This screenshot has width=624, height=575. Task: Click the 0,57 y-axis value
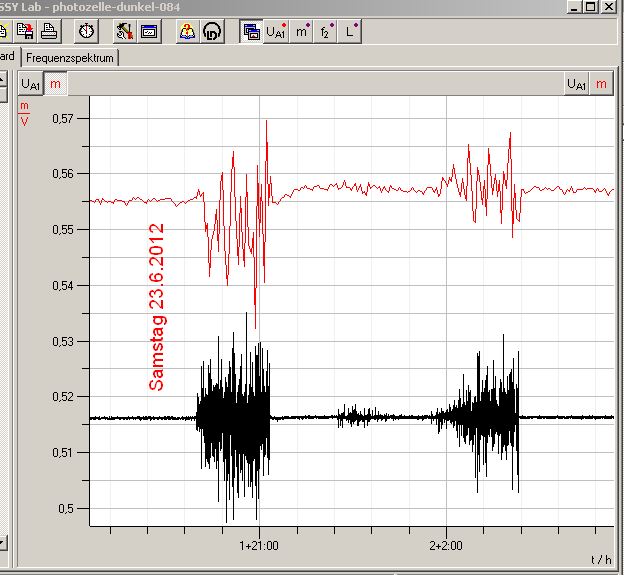[63, 118]
